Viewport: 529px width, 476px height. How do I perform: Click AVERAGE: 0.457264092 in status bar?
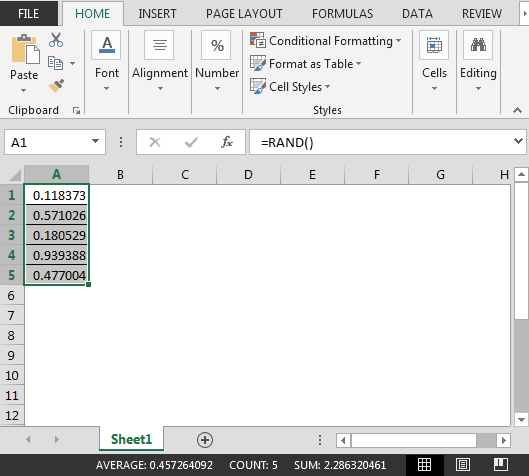click(x=154, y=465)
